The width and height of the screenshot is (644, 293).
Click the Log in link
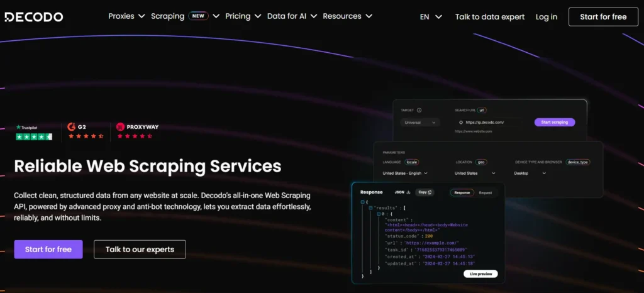click(547, 17)
